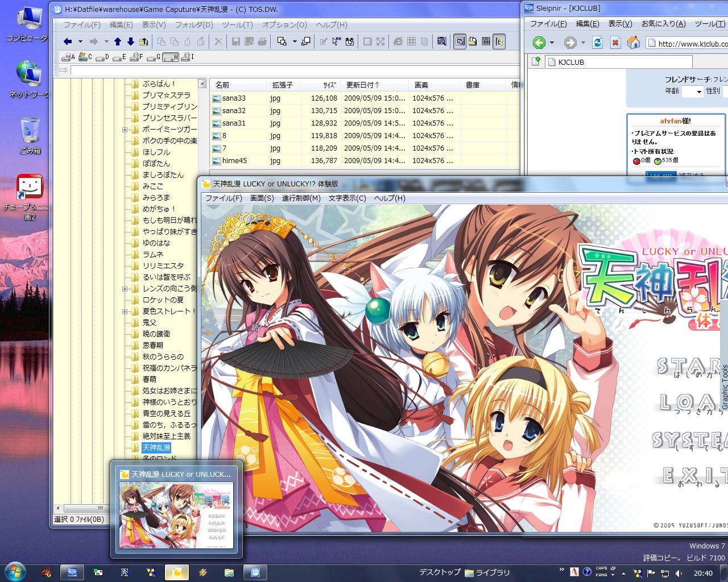Toggle the image preview mode button
Viewport: 728px width, 582px height.
pos(460,41)
